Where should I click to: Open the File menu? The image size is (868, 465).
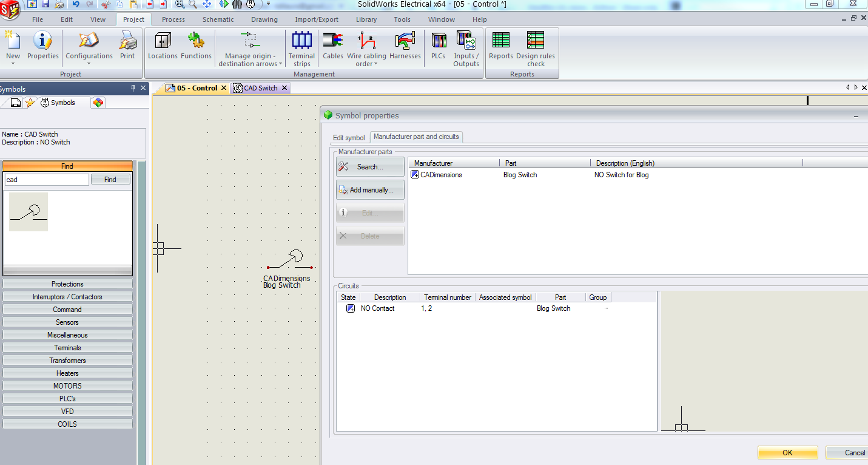pyautogui.click(x=38, y=19)
